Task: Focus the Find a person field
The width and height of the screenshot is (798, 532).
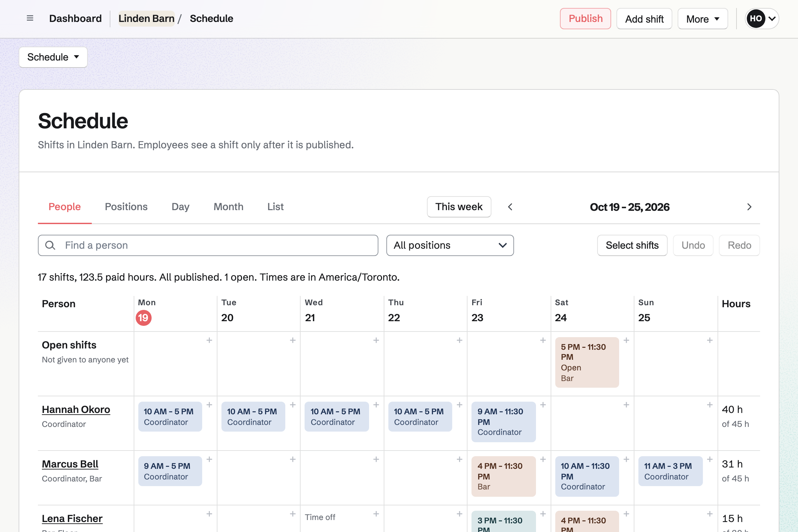Action: pos(208,245)
